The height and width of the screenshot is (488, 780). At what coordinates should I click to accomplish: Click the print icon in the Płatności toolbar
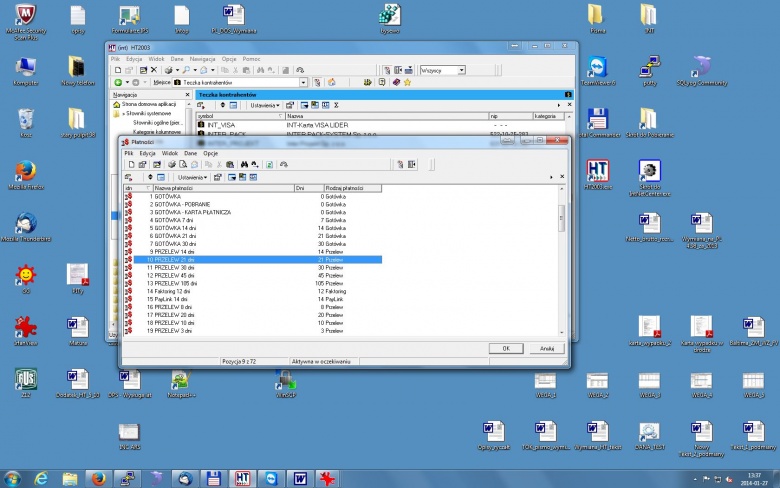pos(172,165)
